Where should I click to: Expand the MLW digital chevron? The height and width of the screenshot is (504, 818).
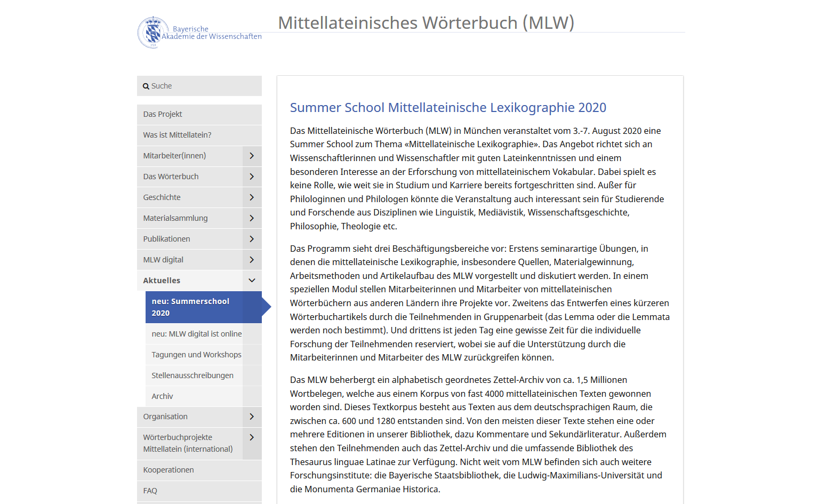(x=252, y=260)
